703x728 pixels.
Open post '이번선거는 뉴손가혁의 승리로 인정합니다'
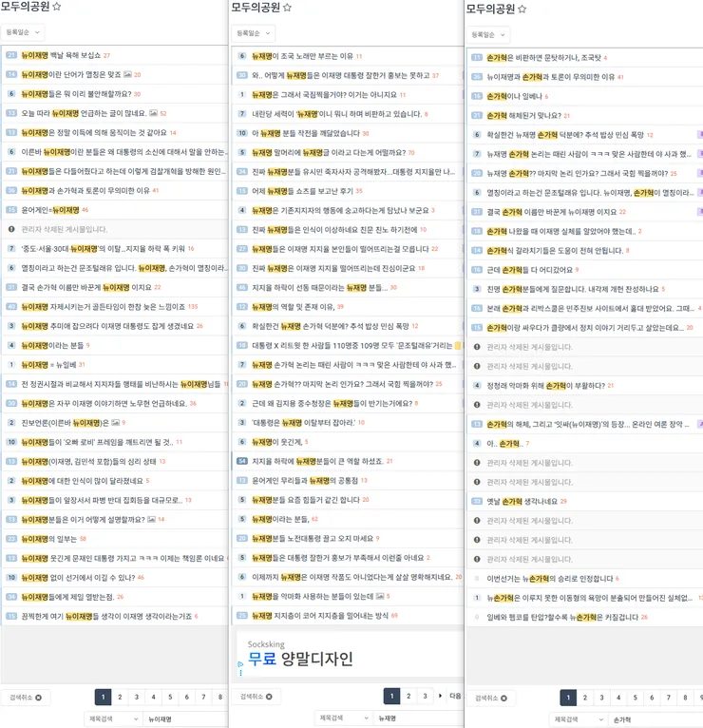[x=550, y=579]
